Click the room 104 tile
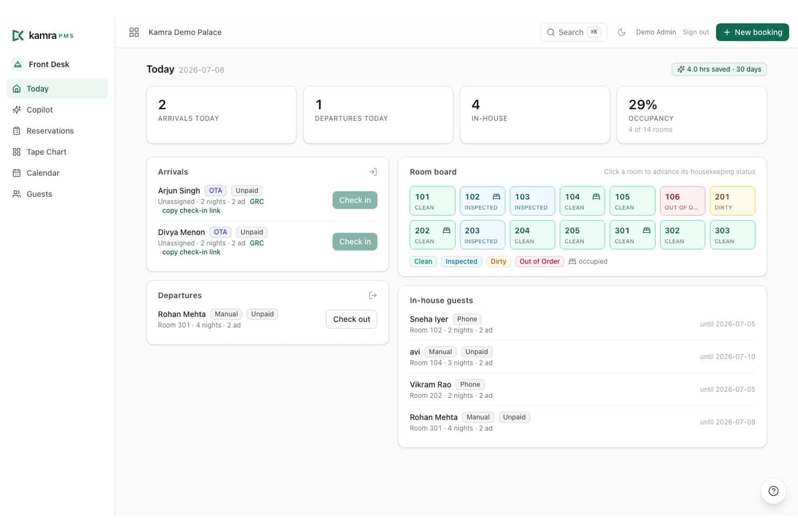This screenshot has width=798, height=532. (x=582, y=201)
